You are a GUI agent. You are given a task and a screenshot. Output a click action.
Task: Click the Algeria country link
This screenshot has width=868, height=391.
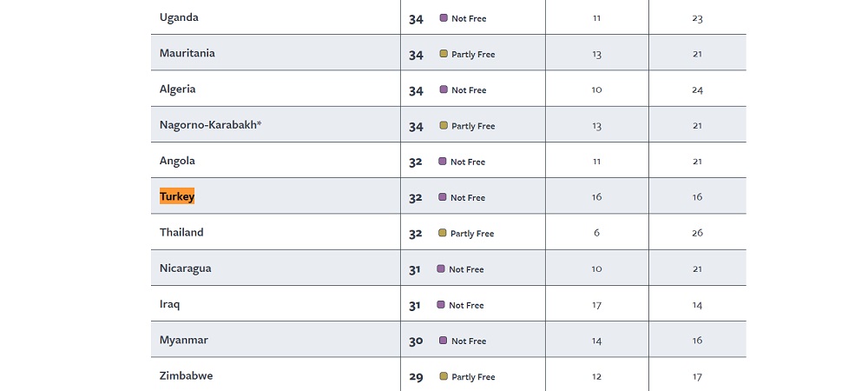(x=177, y=89)
